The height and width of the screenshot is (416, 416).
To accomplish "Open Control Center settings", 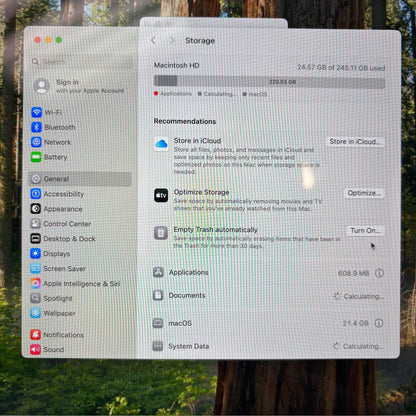I will (x=61, y=224).
